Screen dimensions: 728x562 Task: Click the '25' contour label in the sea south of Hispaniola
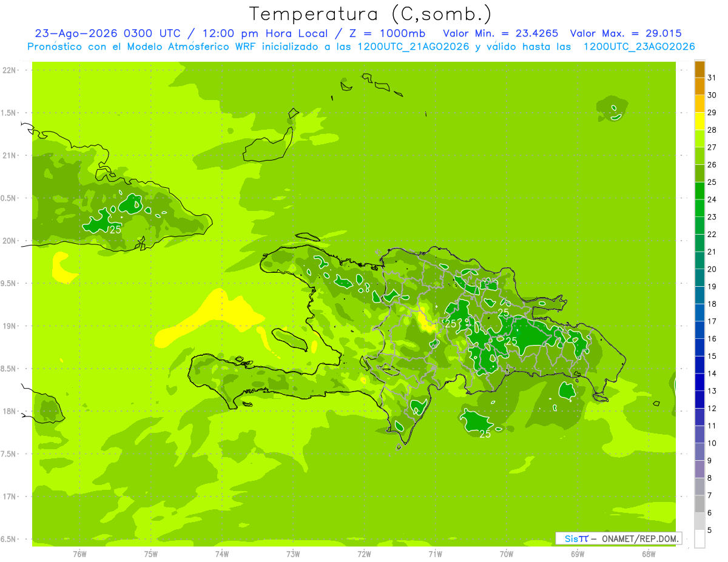[485, 434]
